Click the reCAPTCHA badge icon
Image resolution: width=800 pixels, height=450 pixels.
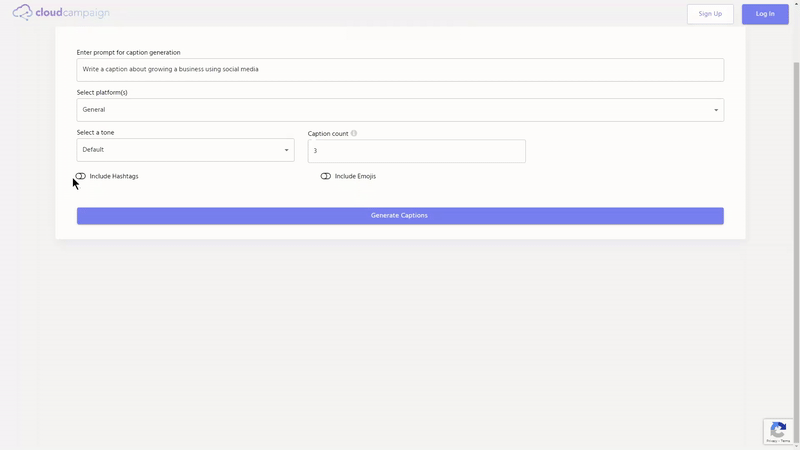pyautogui.click(x=777, y=428)
